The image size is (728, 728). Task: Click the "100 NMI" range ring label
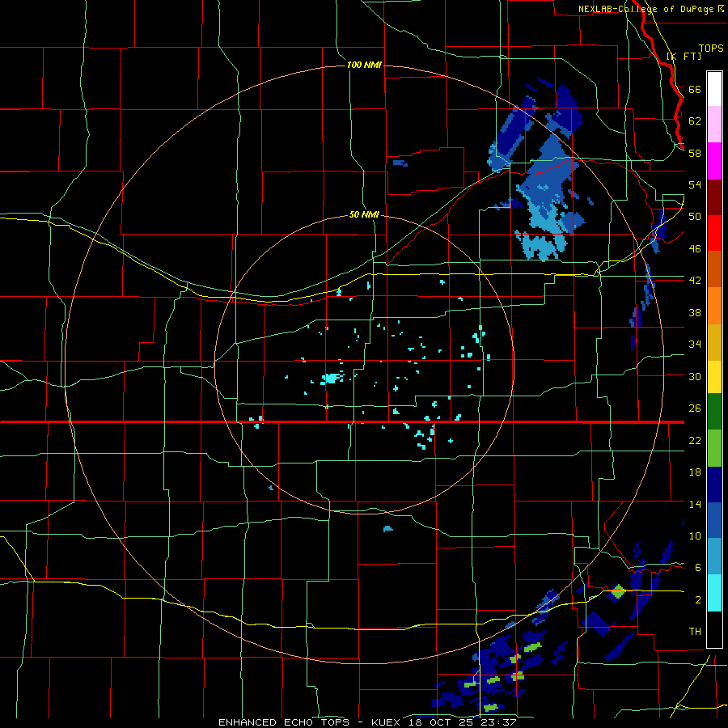(x=364, y=65)
